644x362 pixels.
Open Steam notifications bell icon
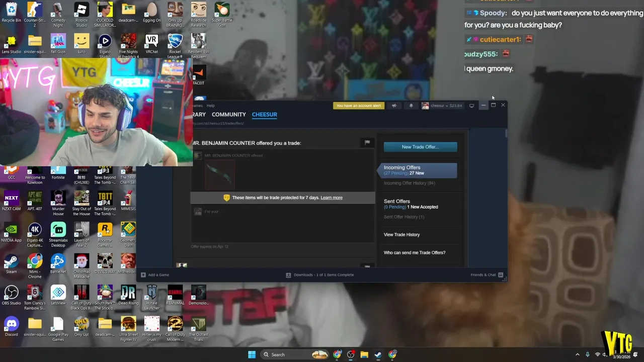click(411, 106)
